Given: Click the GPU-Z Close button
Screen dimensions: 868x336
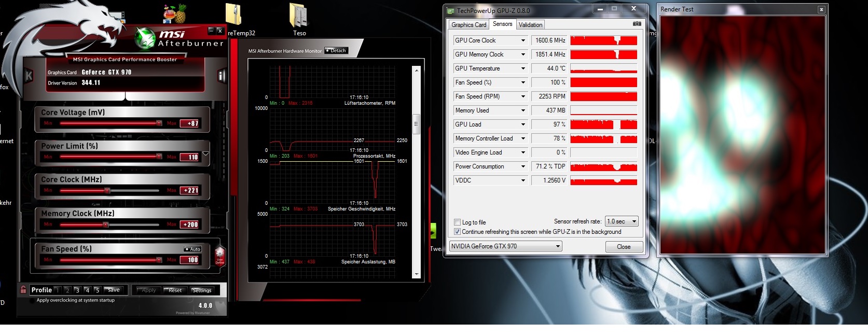Looking at the screenshot, I should click(624, 247).
